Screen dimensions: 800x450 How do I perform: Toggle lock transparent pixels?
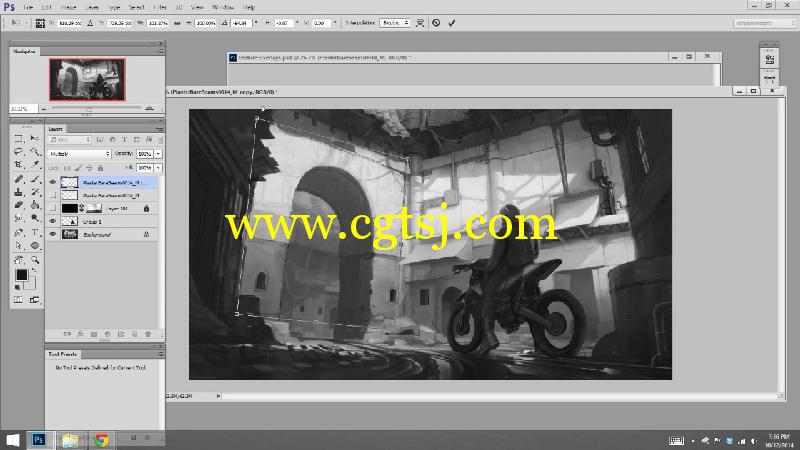67,168
